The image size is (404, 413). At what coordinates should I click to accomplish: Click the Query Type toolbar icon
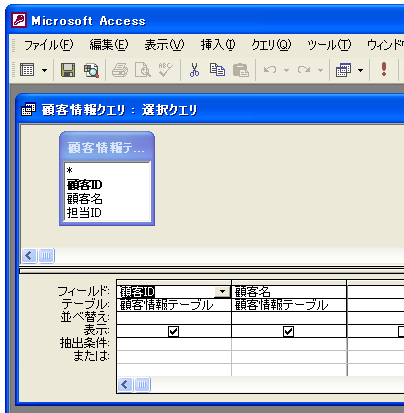(343, 70)
